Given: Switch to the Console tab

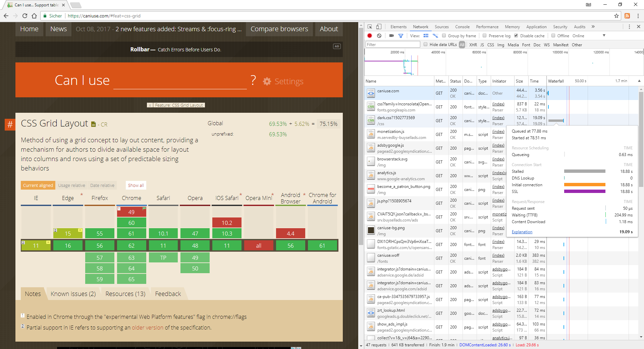Looking at the screenshot, I should 462,27.
